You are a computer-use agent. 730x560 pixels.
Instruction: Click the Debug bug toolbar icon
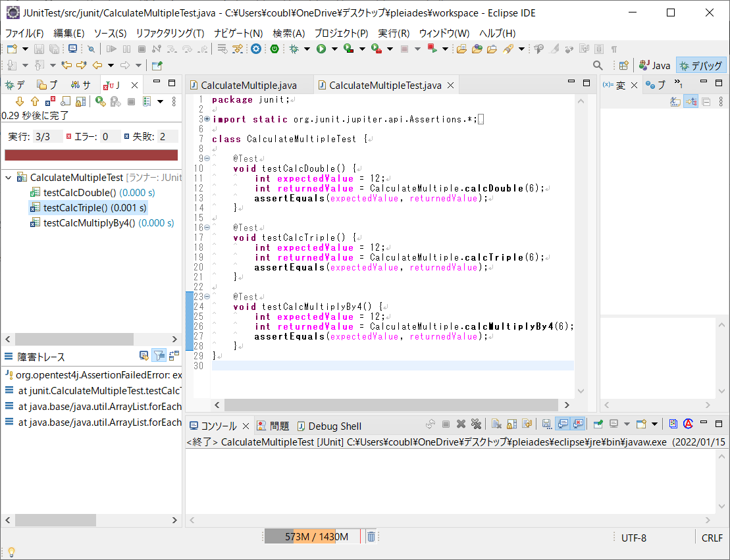click(x=294, y=49)
